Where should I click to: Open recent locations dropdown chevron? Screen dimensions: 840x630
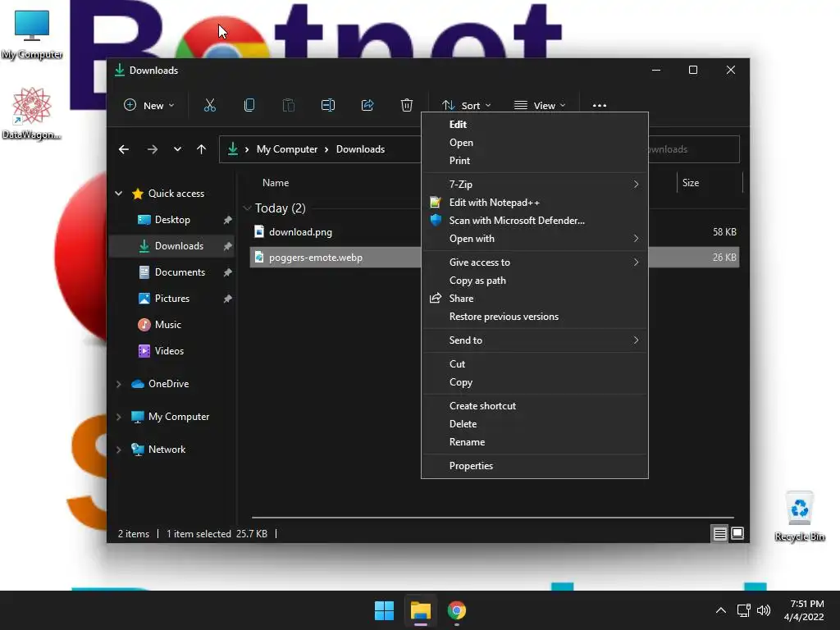pyautogui.click(x=177, y=149)
